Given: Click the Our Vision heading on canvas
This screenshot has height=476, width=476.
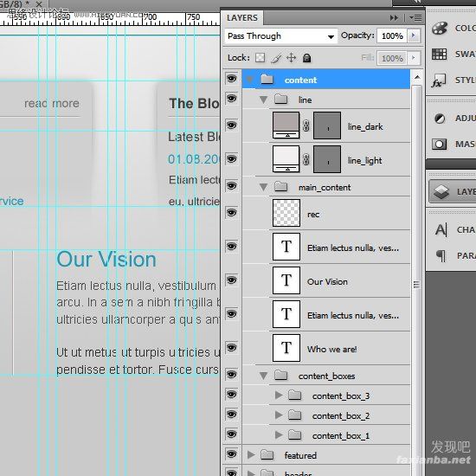Looking at the screenshot, I should tap(106, 260).
